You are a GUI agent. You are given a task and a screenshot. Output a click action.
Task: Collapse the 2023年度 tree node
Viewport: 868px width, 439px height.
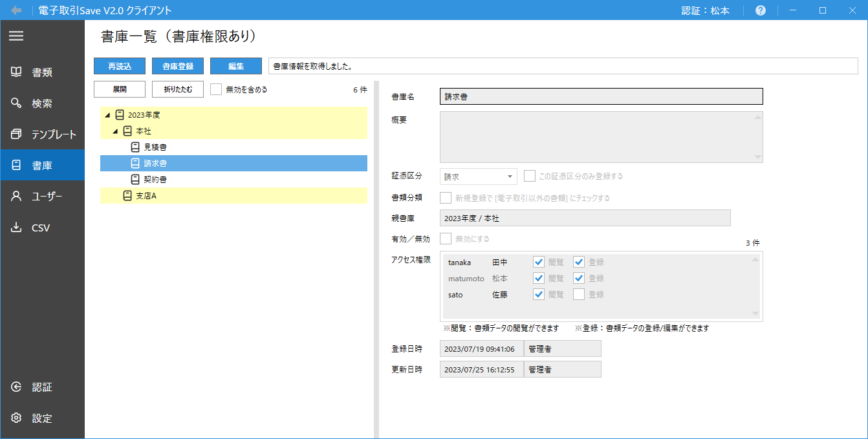[108, 115]
